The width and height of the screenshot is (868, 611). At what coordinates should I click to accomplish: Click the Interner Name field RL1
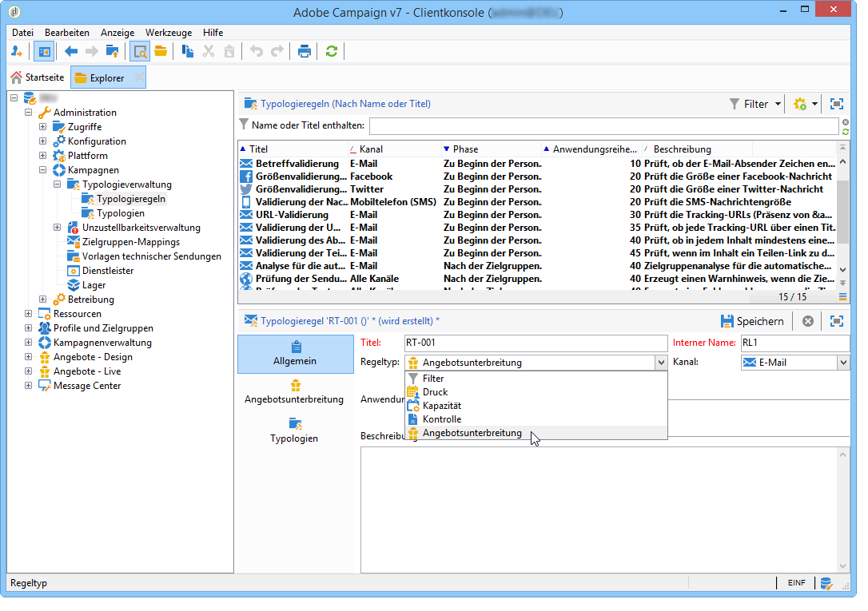click(x=795, y=343)
